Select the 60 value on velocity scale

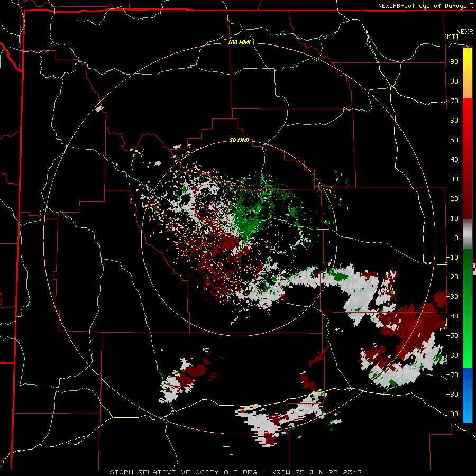click(x=454, y=121)
